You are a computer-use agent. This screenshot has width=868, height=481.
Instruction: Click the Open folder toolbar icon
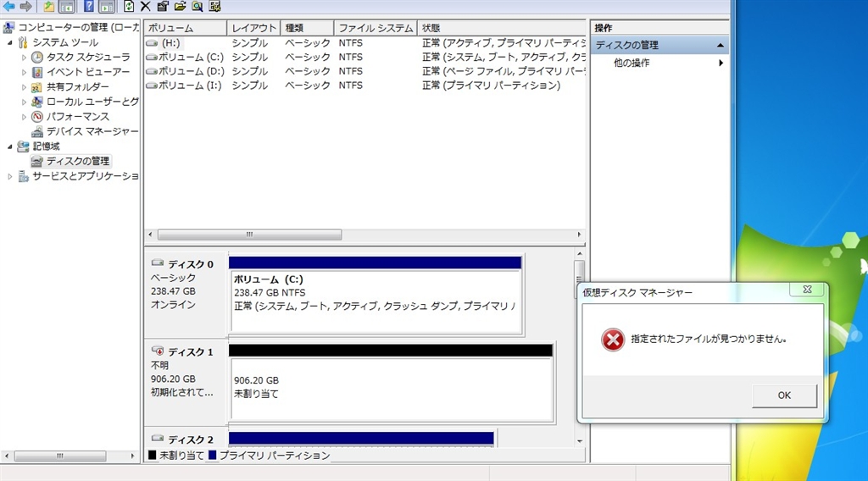pyautogui.click(x=180, y=6)
